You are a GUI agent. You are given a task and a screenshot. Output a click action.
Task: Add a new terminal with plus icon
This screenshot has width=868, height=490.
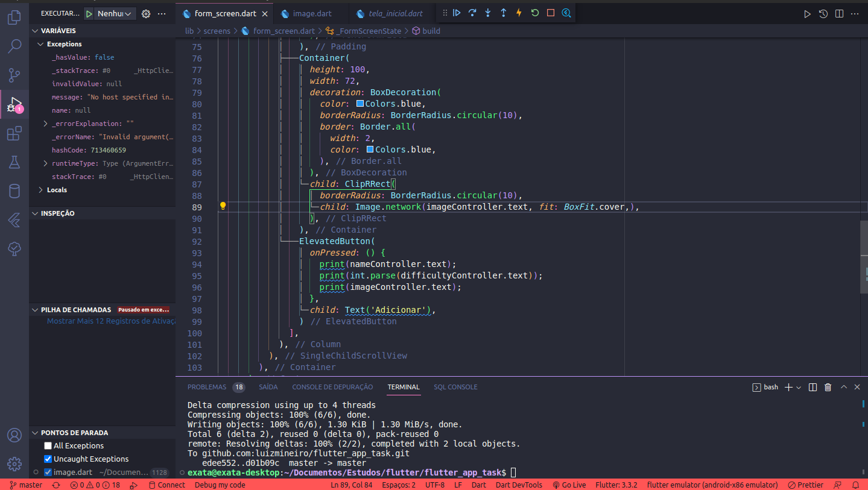788,387
